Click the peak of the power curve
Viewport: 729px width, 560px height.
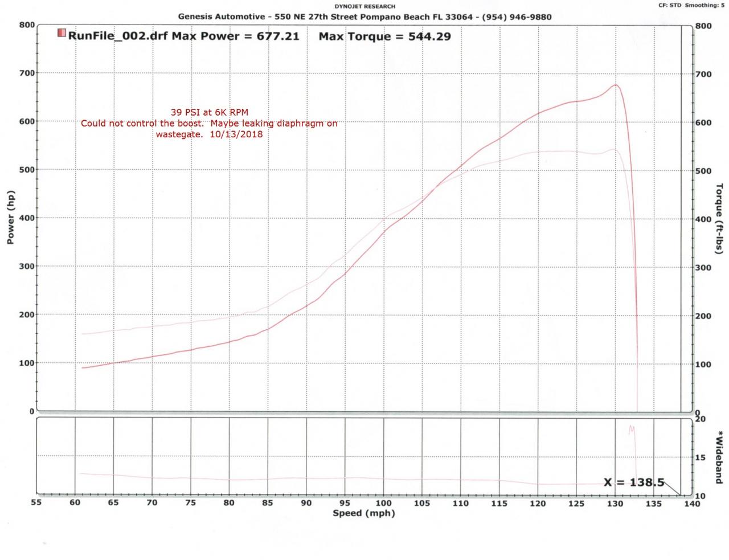pyautogui.click(x=616, y=85)
